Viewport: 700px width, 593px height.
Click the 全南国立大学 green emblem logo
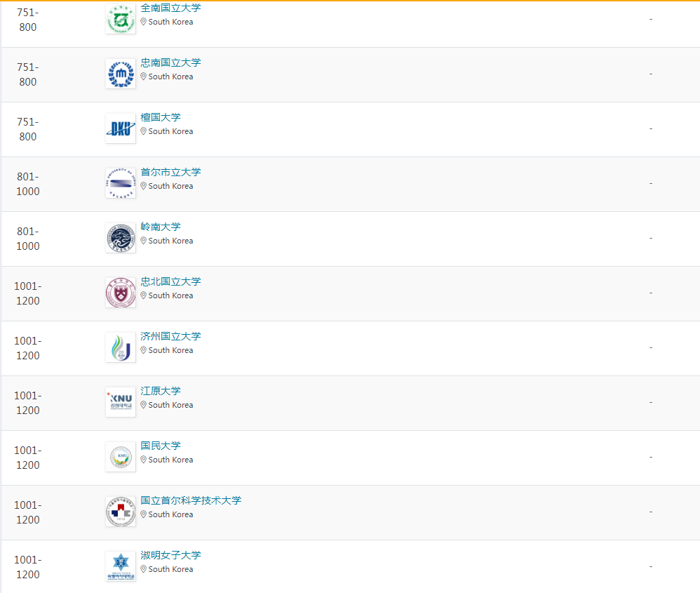click(x=121, y=18)
